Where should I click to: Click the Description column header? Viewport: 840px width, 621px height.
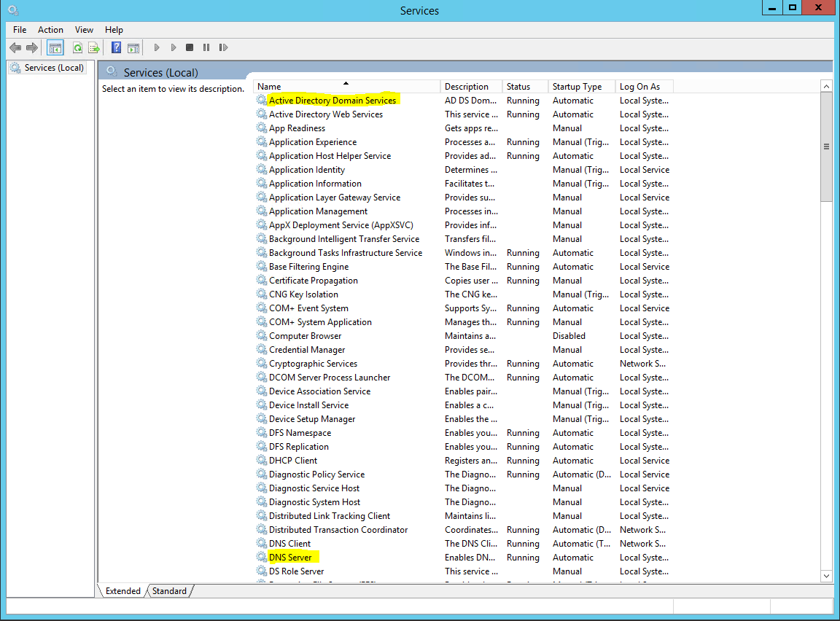click(472, 86)
